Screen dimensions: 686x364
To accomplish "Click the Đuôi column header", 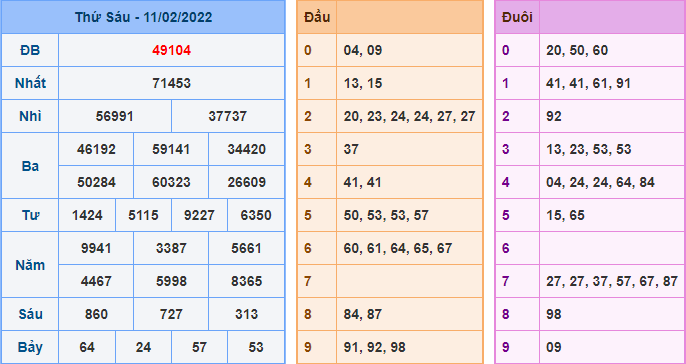I will (x=517, y=17).
